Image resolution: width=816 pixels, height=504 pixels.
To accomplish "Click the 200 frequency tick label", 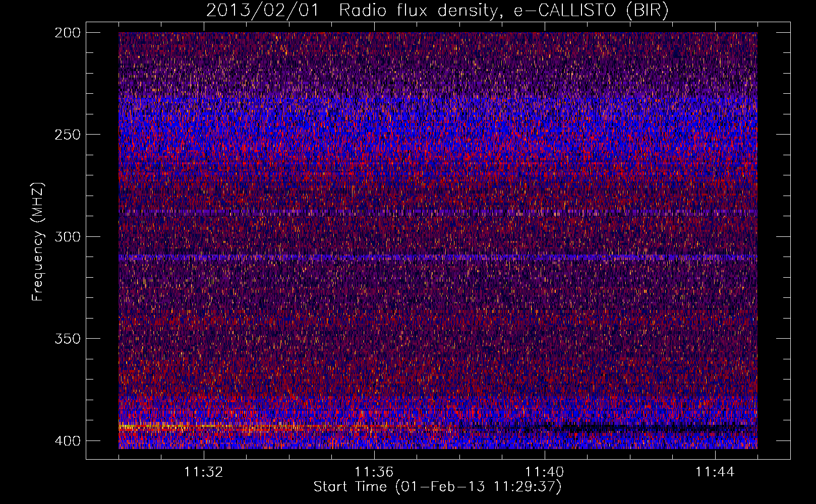I will (67, 33).
